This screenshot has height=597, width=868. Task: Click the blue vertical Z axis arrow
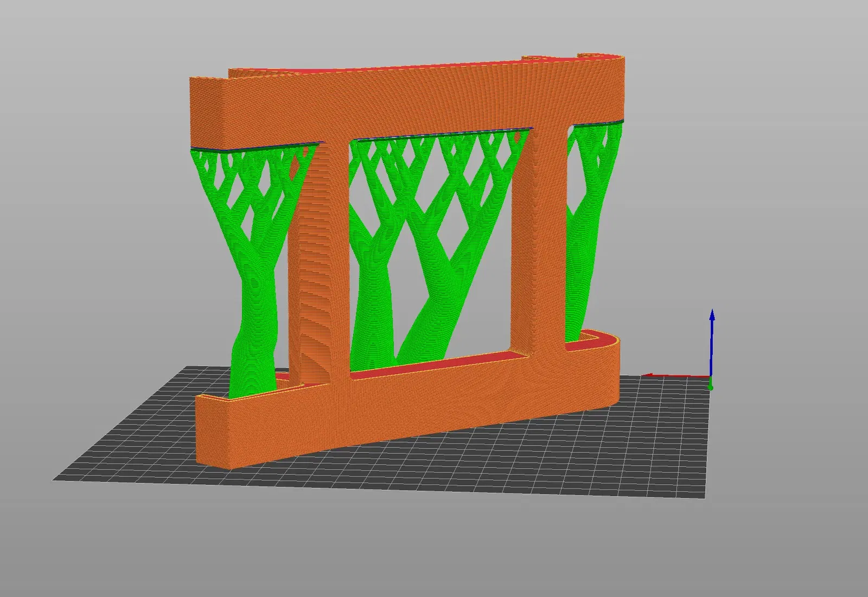[712, 343]
